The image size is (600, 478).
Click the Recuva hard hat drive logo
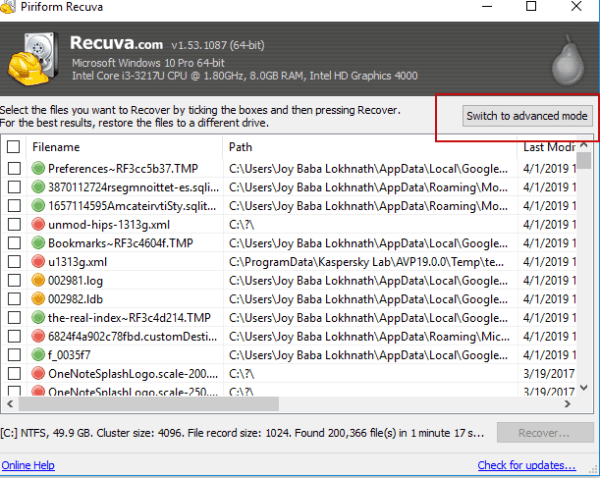coord(33,59)
